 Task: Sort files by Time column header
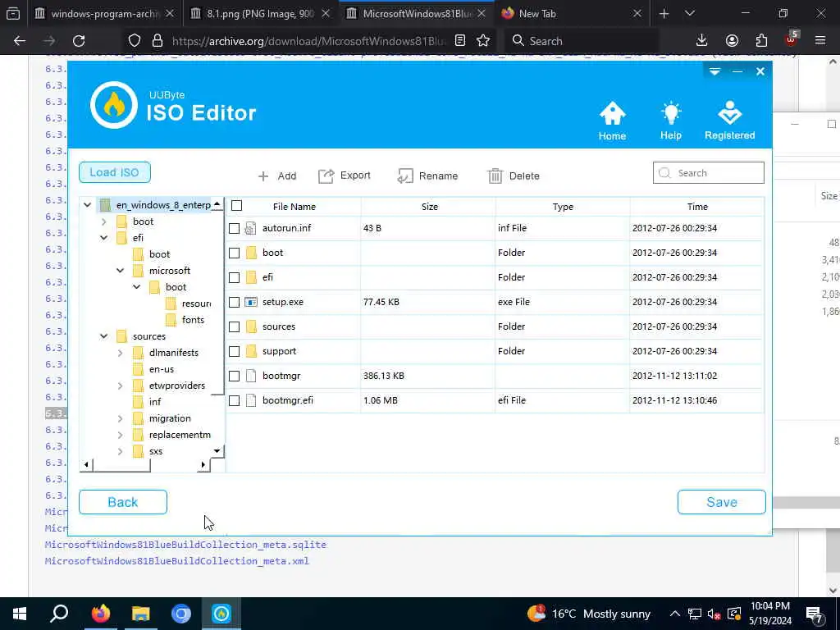pos(697,206)
